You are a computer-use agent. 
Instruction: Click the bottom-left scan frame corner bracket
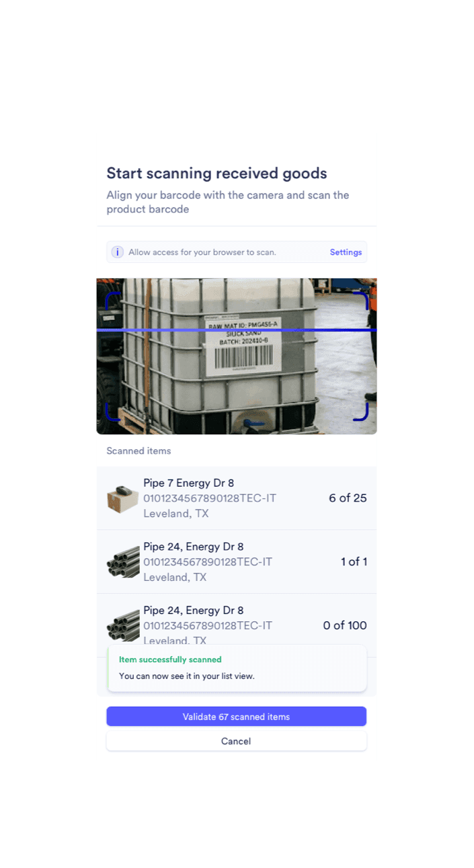[113, 413]
